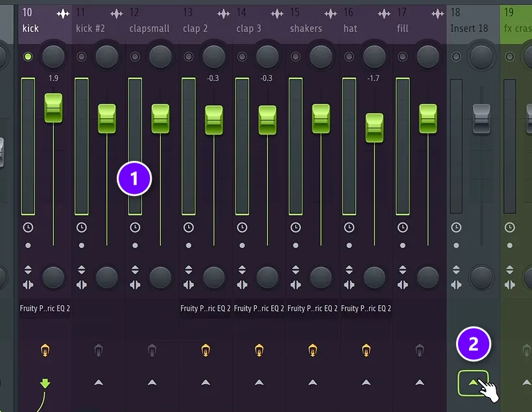Viewport: 532px width, 412px height.
Task: Select the fx crash track header
Action: [516, 25]
